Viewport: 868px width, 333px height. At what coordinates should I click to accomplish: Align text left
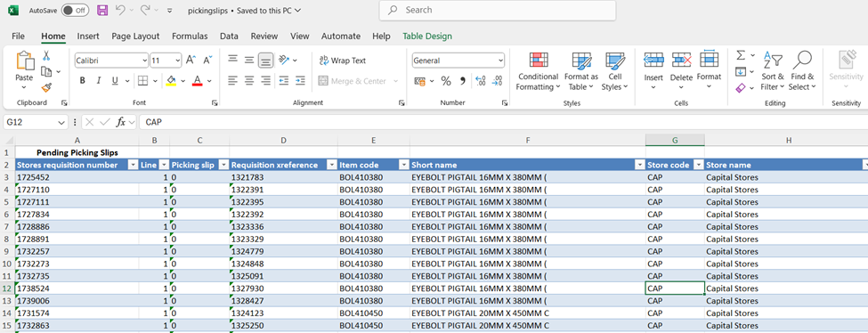(233, 81)
